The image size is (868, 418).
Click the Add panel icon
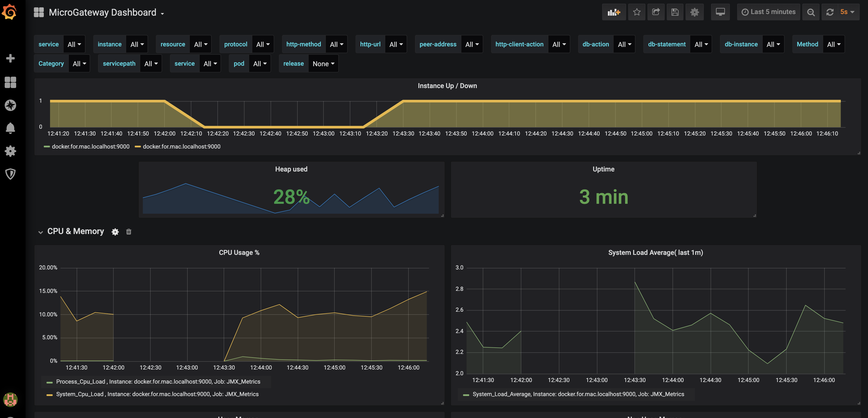(x=614, y=13)
